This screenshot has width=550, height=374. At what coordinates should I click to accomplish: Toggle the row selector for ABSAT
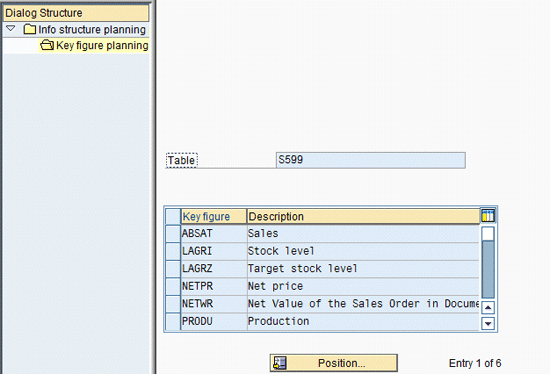click(x=173, y=234)
